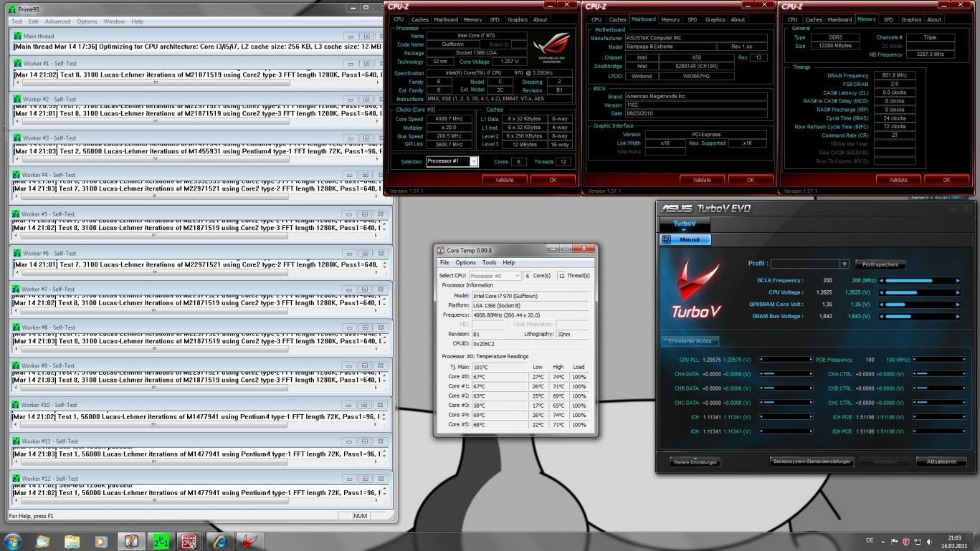Screen dimensions: 980x551
Task: Click the Worker #12 Self-Test window icon
Action: coord(16,478)
